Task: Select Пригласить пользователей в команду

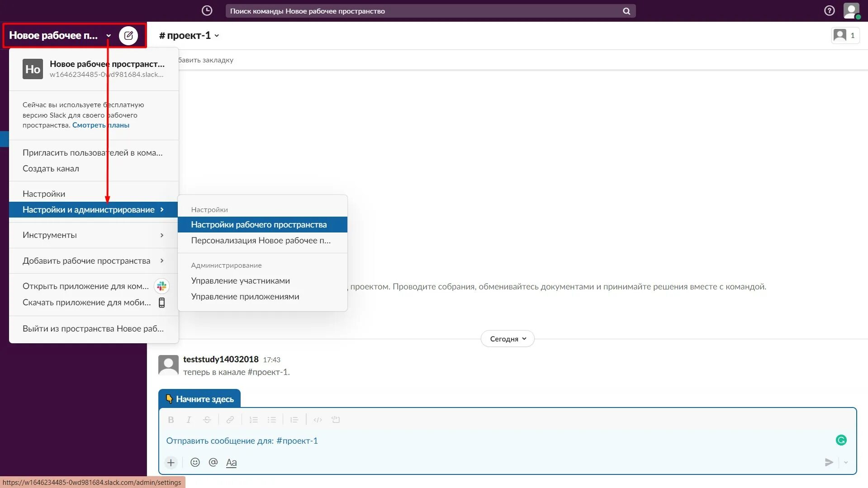Action: click(x=94, y=152)
